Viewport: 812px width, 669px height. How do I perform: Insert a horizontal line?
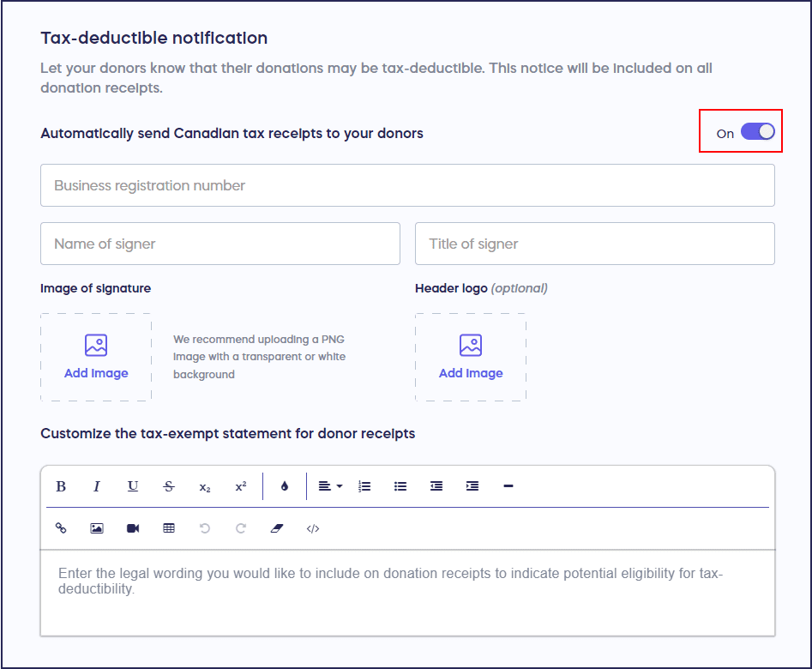[508, 486]
